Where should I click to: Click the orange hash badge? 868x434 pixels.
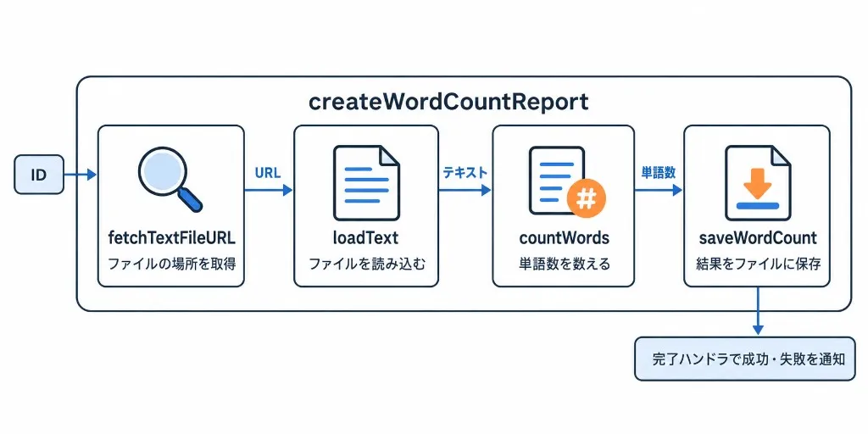click(x=587, y=198)
